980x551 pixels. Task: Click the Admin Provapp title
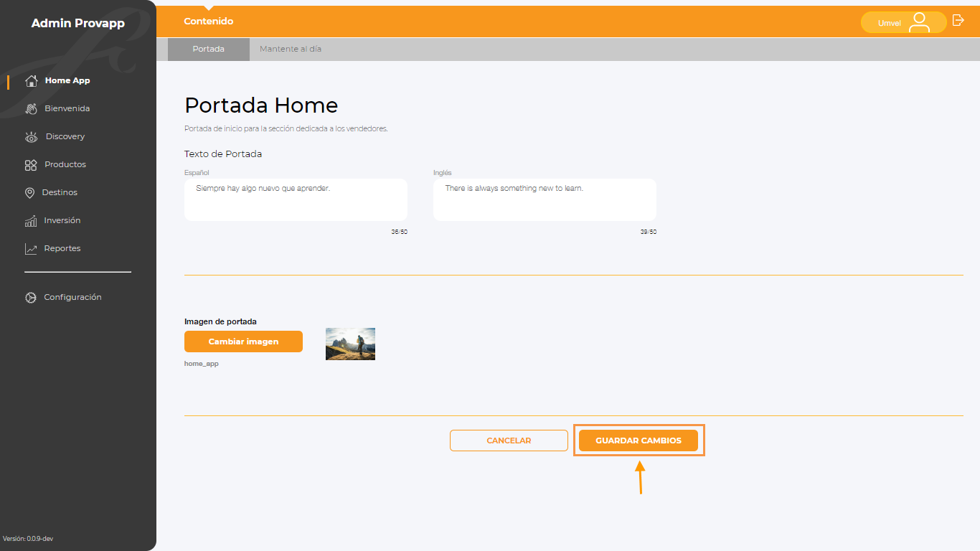point(78,23)
